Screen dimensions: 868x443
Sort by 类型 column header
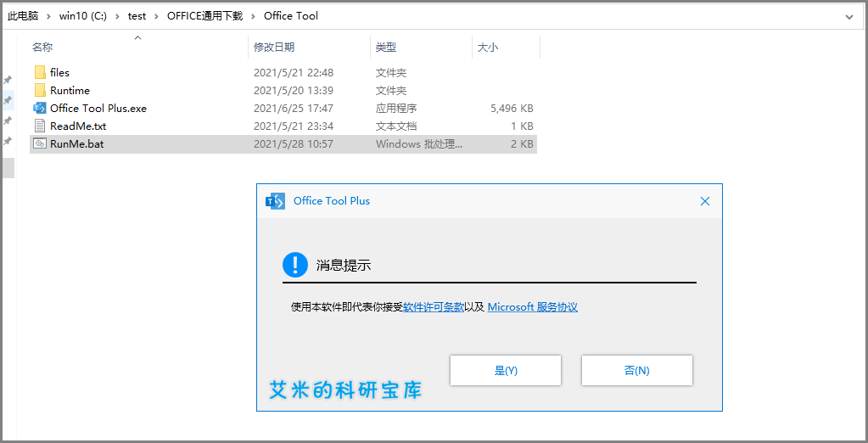pos(386,48)
